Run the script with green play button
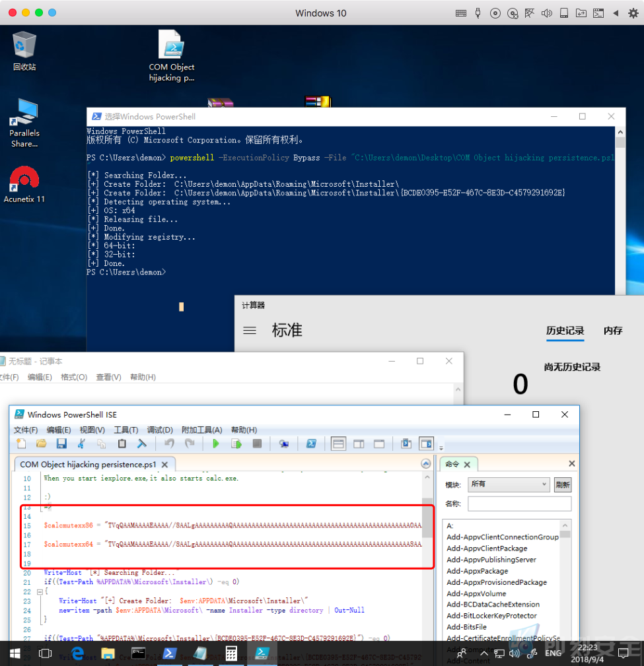Viewport: 644px width, 666px height. click(x=215, y=444)
